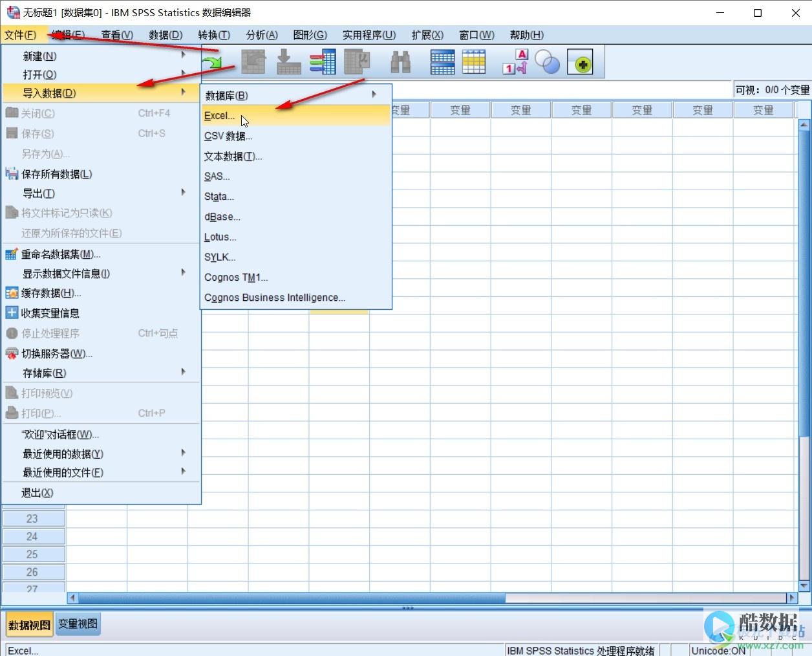Select row header 24
Image resolution: width=812 pixels, height=656 pixels.
pos(32,536)
